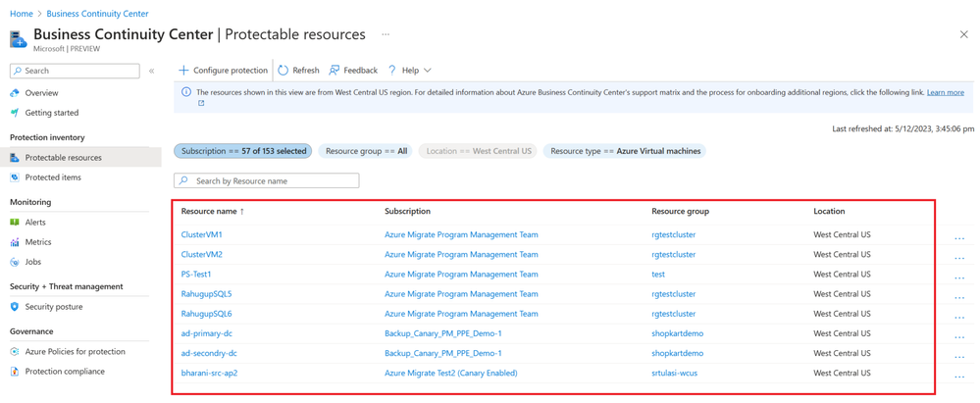Click the external link icon under Learn more
This screenshot has width=980, height=403.
tap(201, 104)
